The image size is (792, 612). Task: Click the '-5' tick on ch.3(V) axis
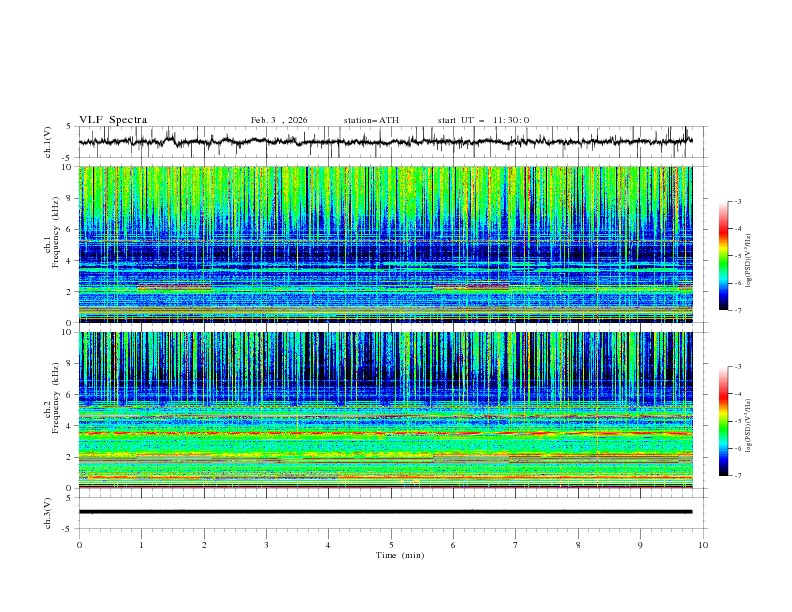click(68, 529)
